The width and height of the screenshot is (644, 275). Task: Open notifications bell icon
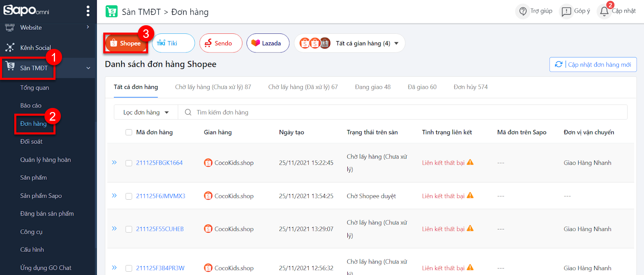604,12
